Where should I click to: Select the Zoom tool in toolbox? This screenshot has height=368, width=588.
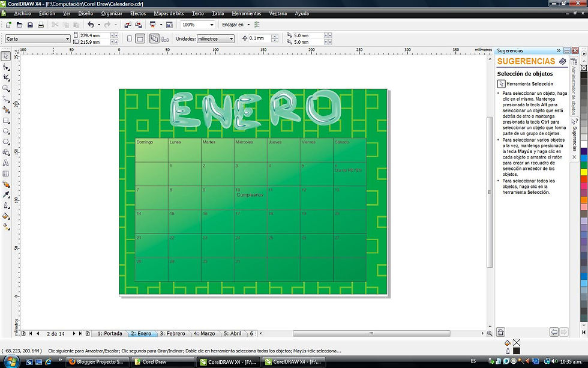coord(6,88)
